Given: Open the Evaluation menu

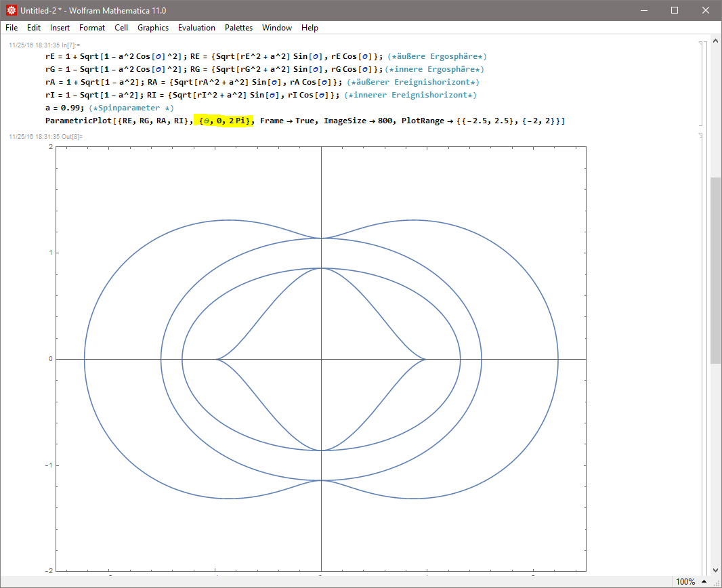Looking at the screenshot, I should (196, 28).
